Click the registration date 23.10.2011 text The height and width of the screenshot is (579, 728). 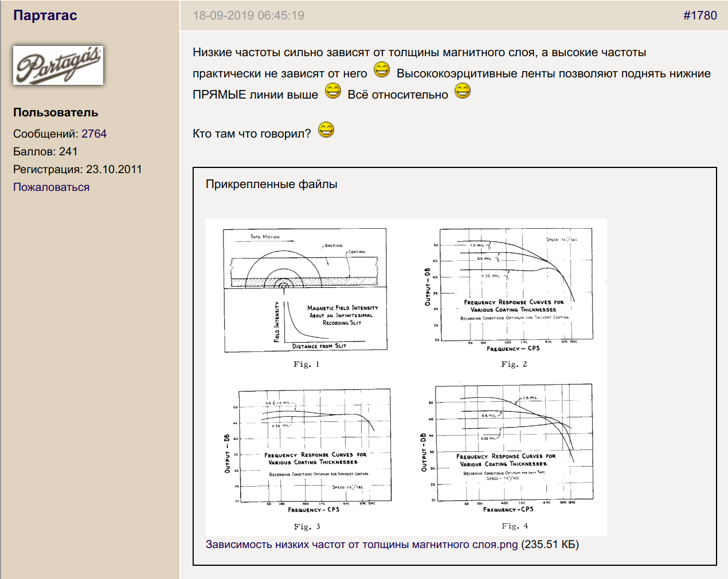(x=113, y=169)
